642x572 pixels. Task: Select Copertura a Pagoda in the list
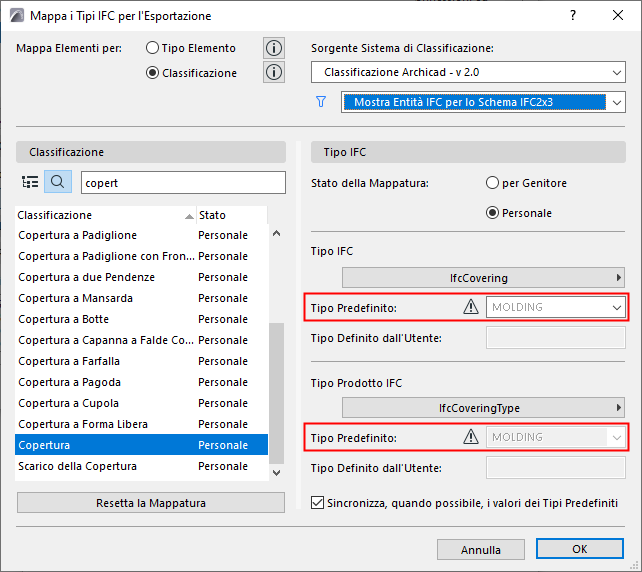(70, 382)
